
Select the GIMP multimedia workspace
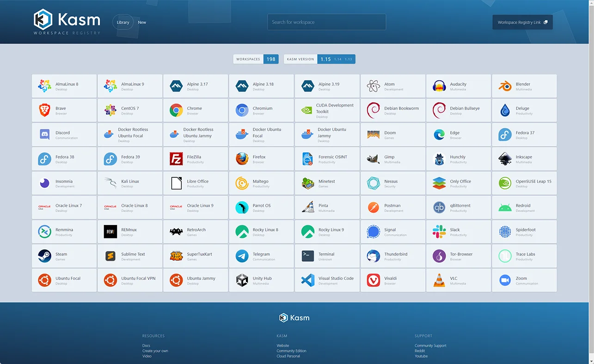pos(392,158)
